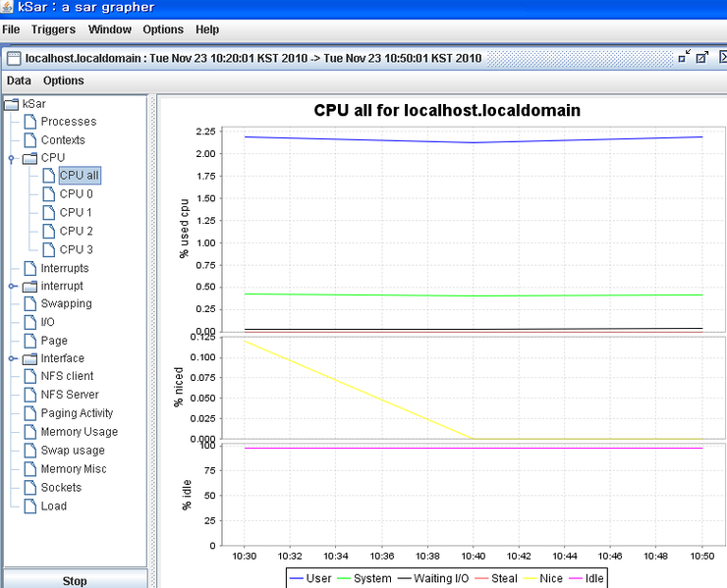Viewport: 727px width, 588px height.
Task: Collapse the CPU tree node
Action: coord(12,159)
